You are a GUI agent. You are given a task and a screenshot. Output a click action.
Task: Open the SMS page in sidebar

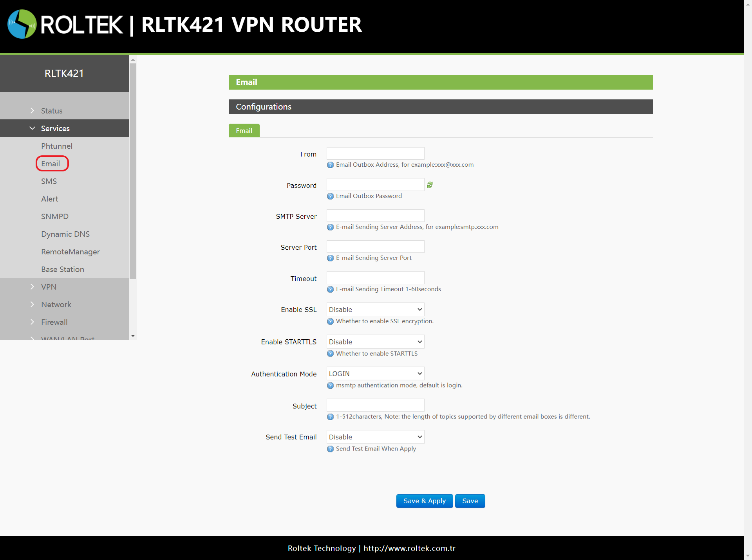[x=49, y=181]
